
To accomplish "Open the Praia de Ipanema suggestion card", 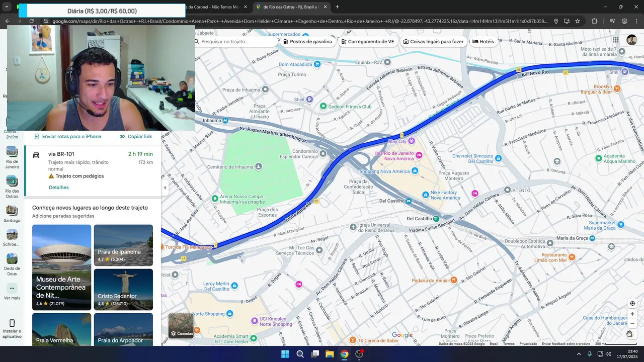I will (123, 245).
